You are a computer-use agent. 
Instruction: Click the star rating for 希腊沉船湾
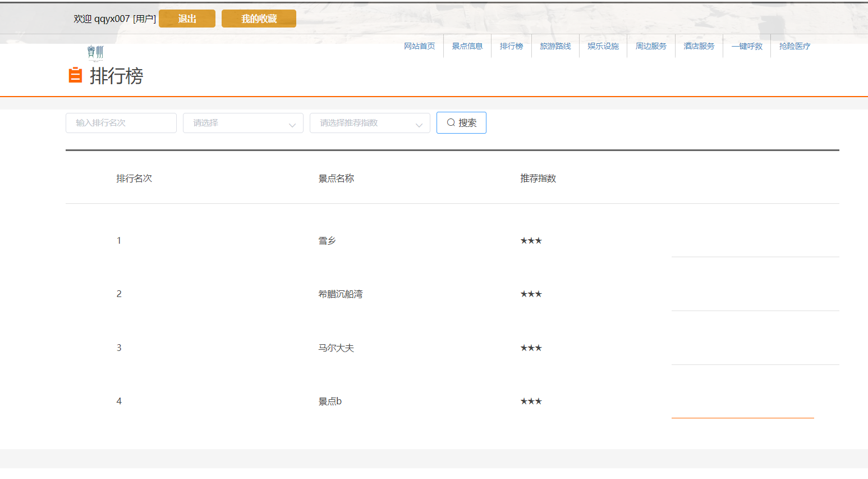[531, 294]
